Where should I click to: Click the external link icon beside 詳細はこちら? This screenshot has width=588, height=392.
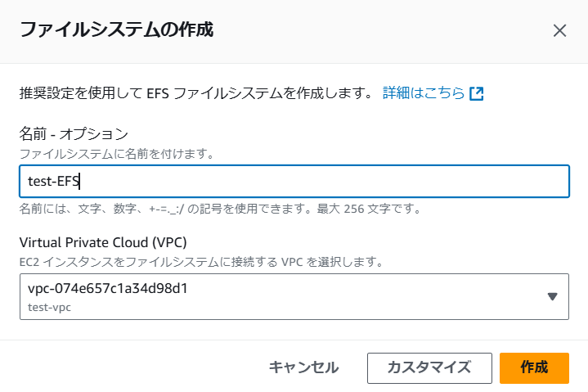[477, 93]
